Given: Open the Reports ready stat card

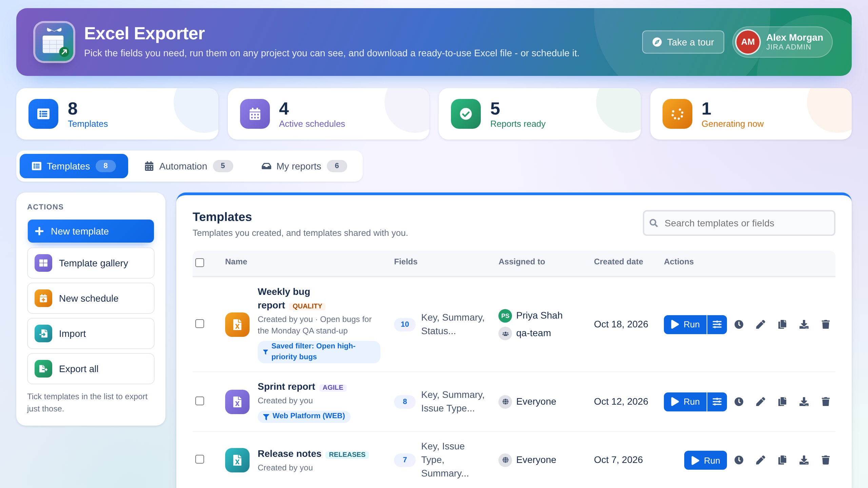Looking at the screenshot, I should (x=540, y=114).
